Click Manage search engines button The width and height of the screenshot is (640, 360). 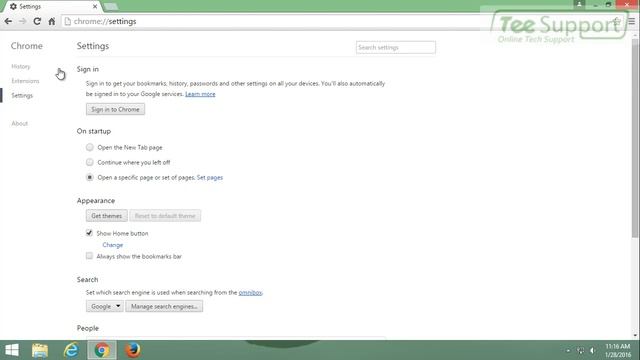tap(164, 306)
